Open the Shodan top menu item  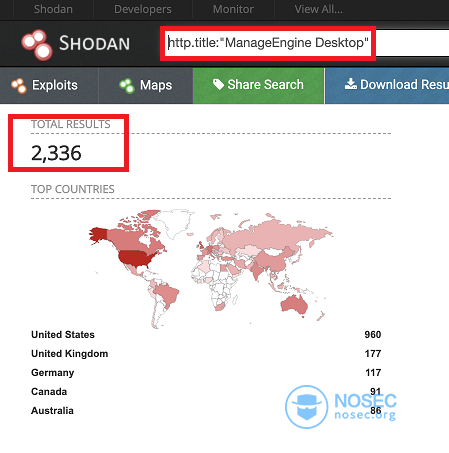(x=53, y=9)
